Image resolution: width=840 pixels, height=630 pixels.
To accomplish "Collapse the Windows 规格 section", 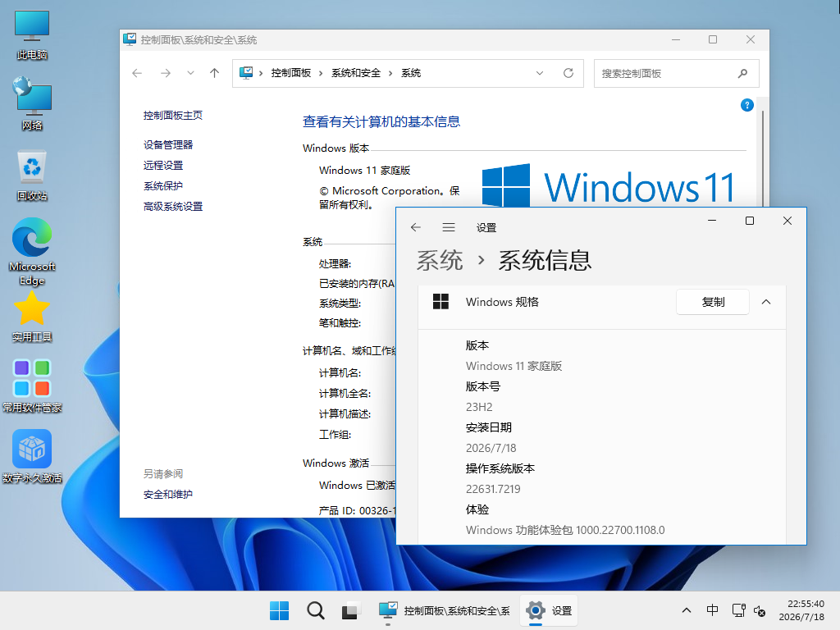I will pos(766,302).
